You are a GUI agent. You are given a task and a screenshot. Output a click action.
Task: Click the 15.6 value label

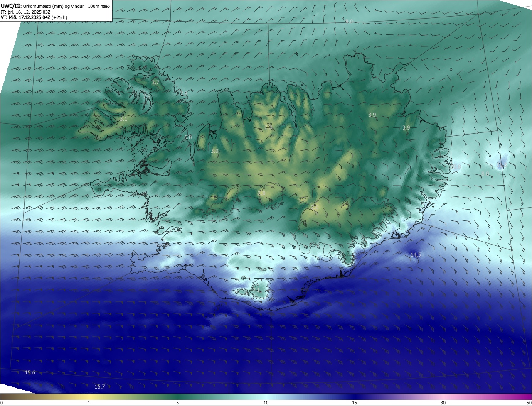[30, 373]
